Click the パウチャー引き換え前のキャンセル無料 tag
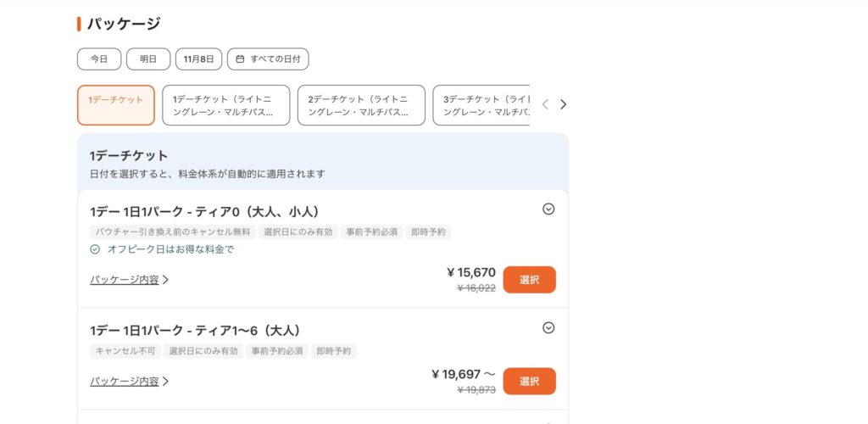This screenshot has height=424, width=868. point(172,232)
